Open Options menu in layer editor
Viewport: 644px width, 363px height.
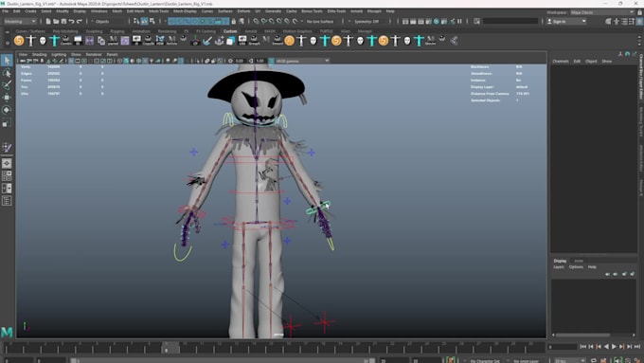pyautogui.click(x=576, y=267)
